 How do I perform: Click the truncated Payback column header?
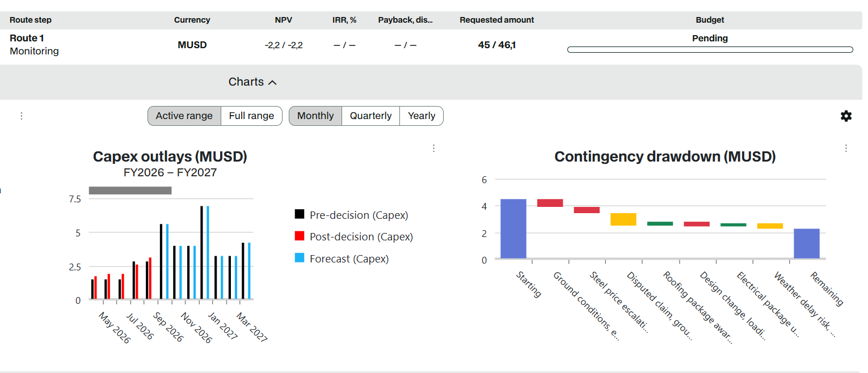406,20
